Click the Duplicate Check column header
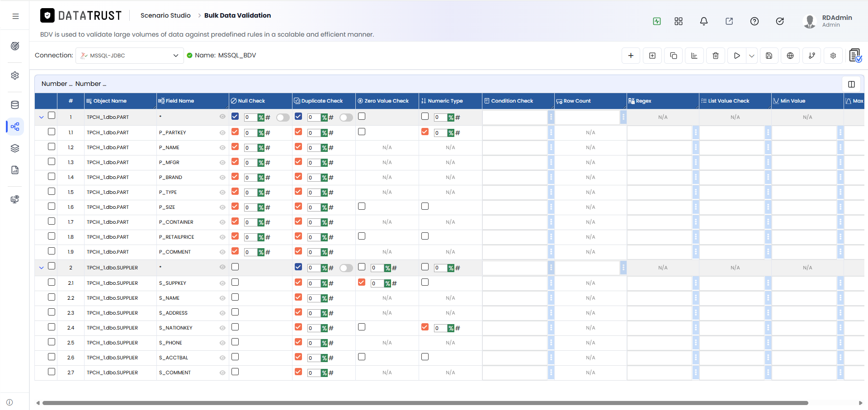The width and height of the screenshot is (868, 410). [x=324, y=101]
